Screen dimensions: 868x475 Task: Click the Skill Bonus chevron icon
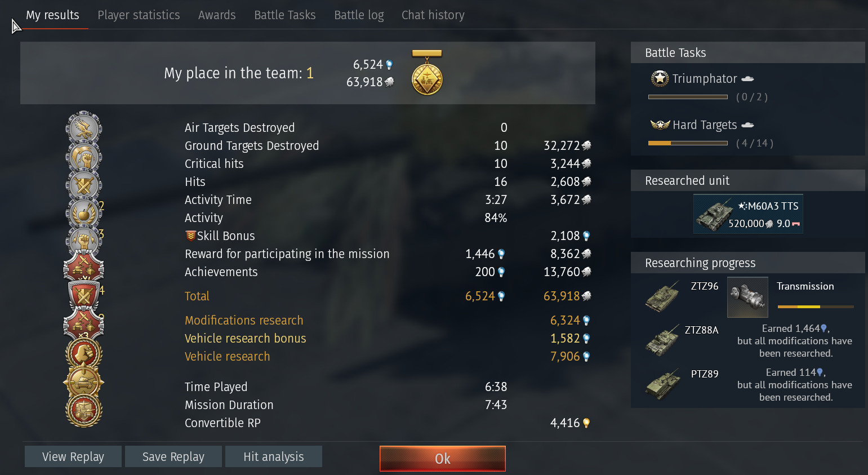pos(190,236)
